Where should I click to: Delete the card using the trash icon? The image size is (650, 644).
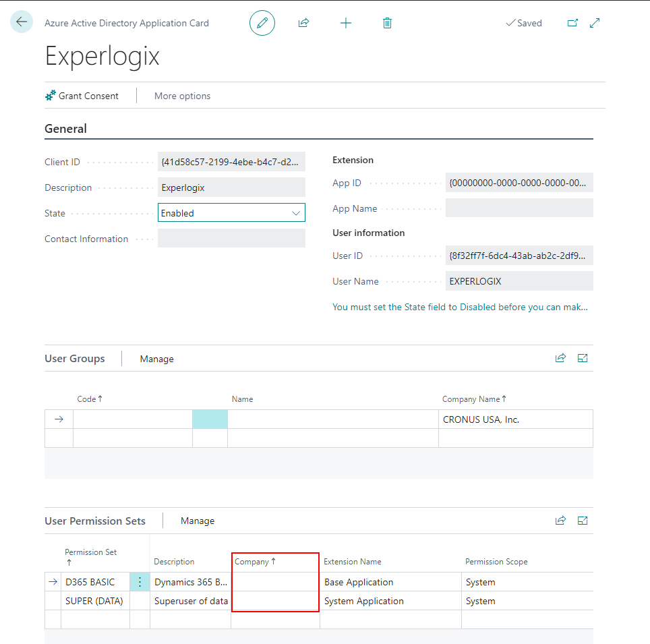[387, 23]
